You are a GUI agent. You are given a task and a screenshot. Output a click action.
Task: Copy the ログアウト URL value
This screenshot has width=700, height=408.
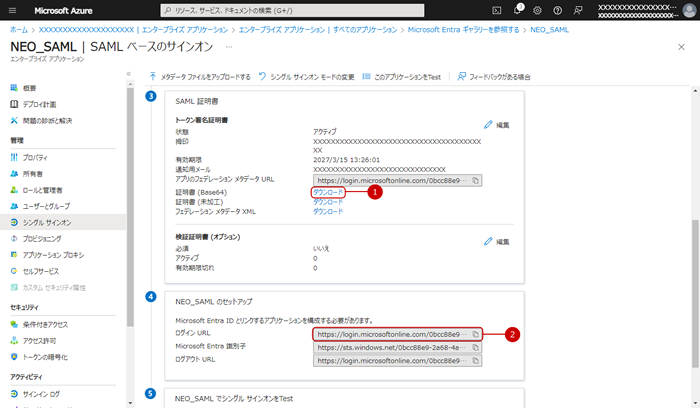475,361
